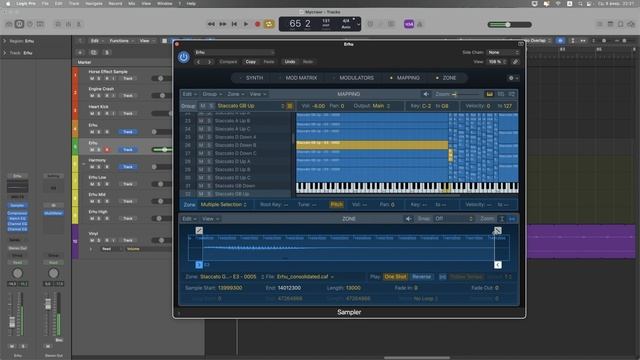The width and height of the screenshot is (640, 360).
Task: Click the Zone vertical zoom icon
Action: click(502, 219)
